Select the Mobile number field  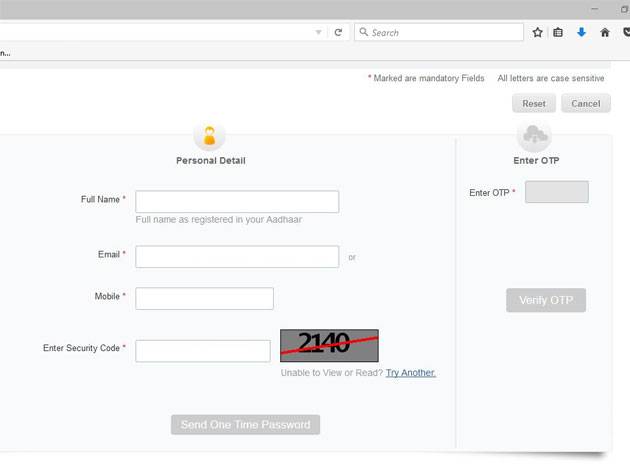pos(204,298)
